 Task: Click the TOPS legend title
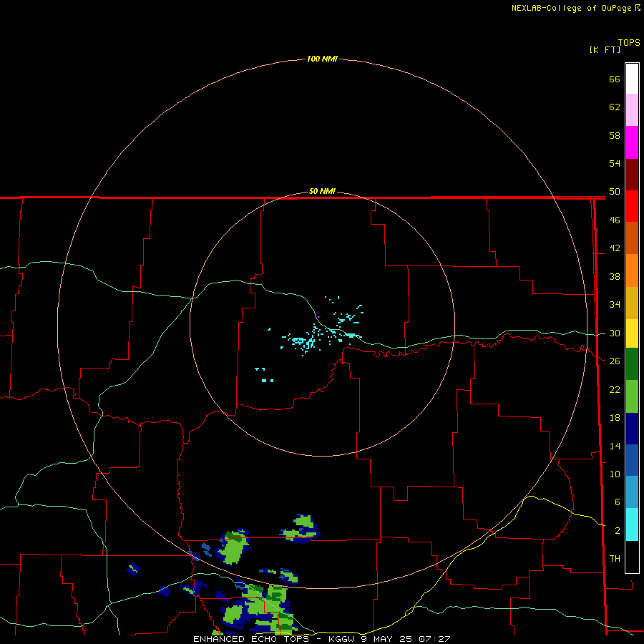click(x=629, y=42)
